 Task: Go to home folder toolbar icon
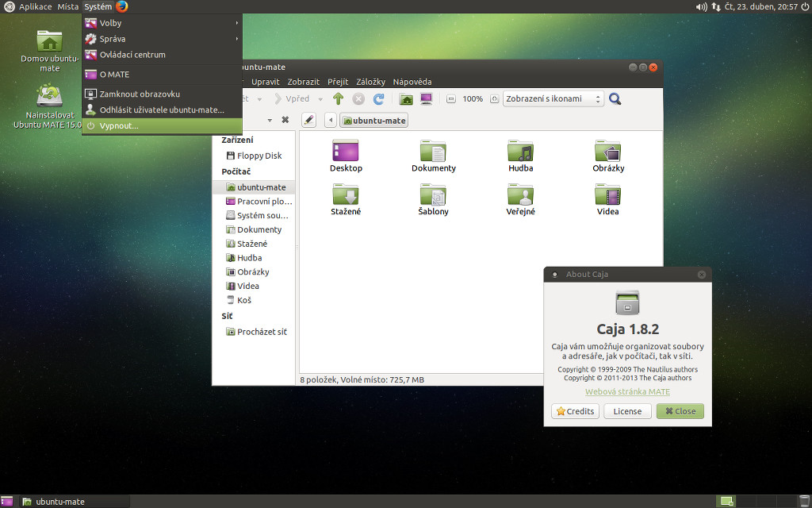pyautogui.click(x=407, y=98)
